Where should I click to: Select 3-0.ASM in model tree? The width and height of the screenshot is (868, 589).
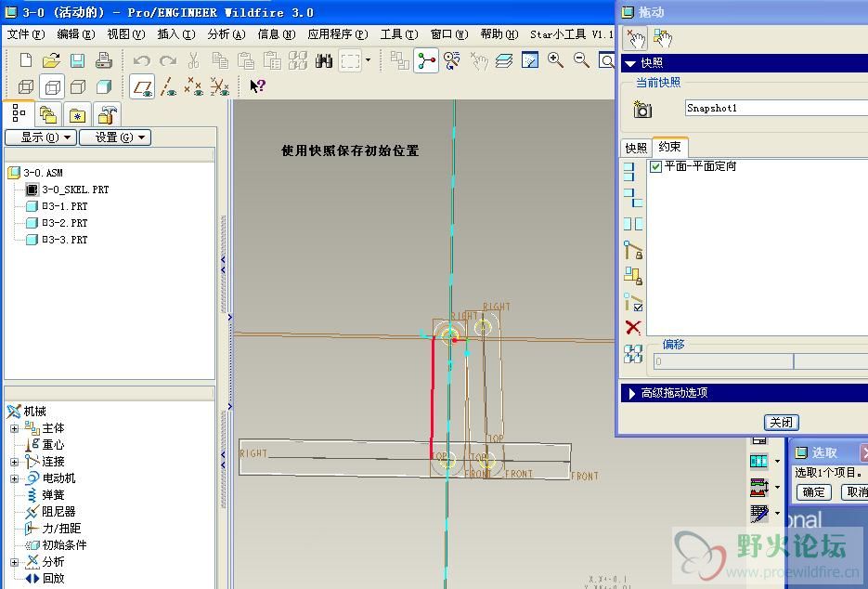[x=44, y=173]
